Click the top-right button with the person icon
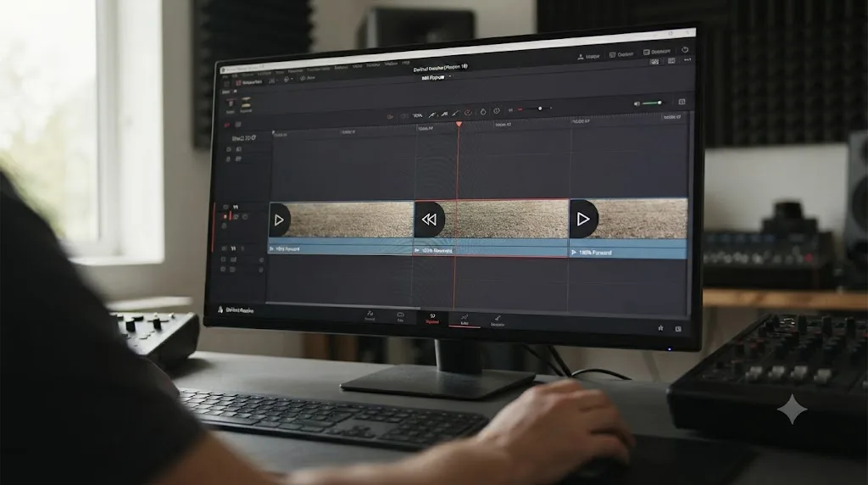This screenshot has height=485, width=868. point(588,57)
